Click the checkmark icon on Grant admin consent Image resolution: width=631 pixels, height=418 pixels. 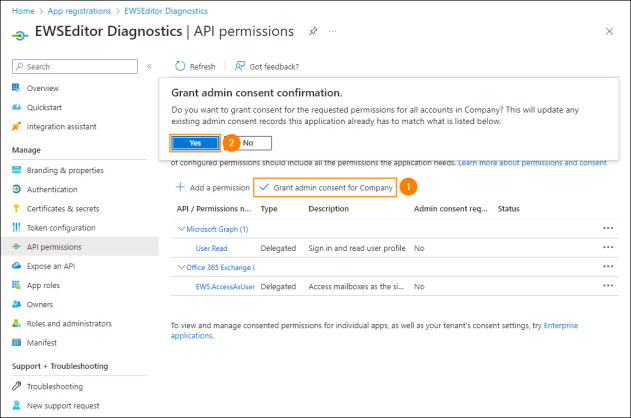264,187
